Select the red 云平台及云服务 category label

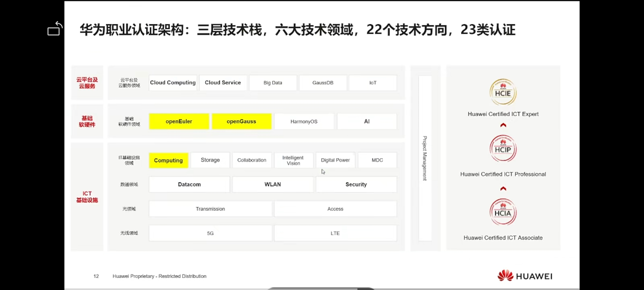(87, 83)
